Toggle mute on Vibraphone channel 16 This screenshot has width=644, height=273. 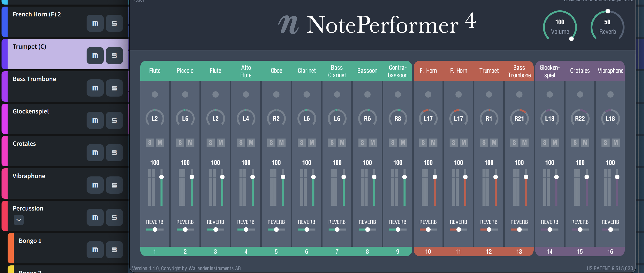point(615,143)
